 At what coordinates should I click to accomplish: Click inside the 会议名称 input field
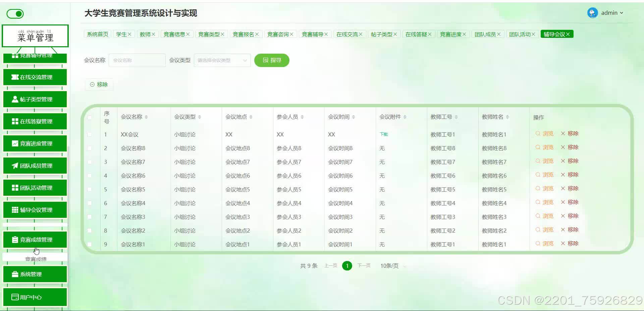coord(137,60)
